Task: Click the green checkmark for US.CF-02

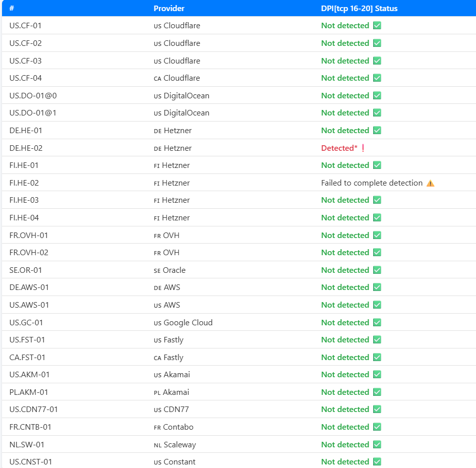Action: 377,43
